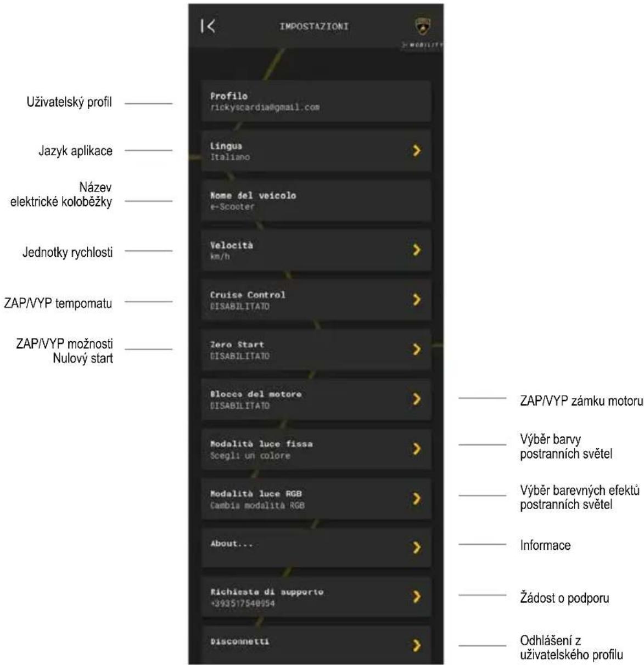Click the About chevron arrow

pyautogui.click(x=417, y=548)
